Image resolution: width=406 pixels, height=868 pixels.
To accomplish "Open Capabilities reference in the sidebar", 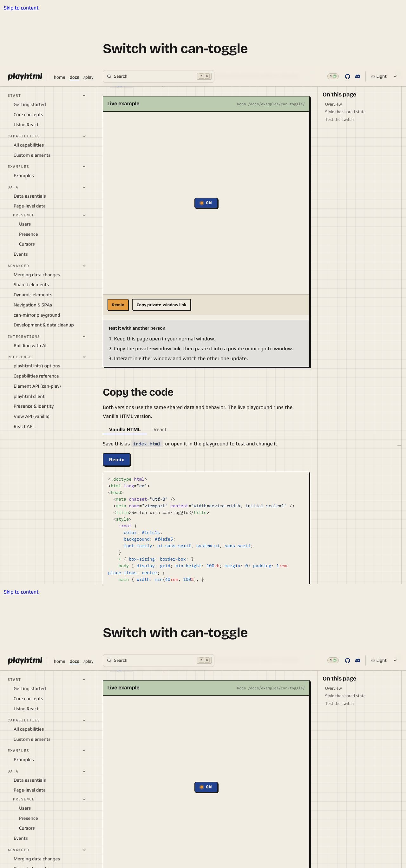I will [x=36, y=376].
